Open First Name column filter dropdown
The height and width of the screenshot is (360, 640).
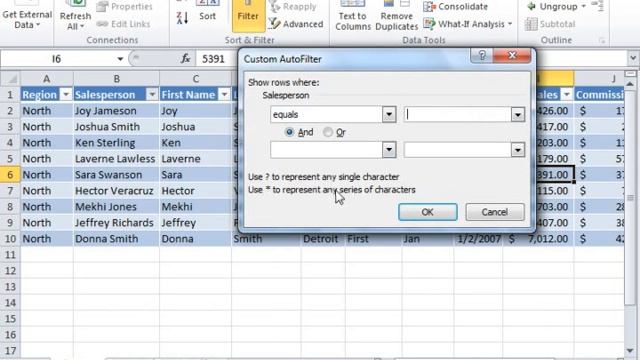224,95
